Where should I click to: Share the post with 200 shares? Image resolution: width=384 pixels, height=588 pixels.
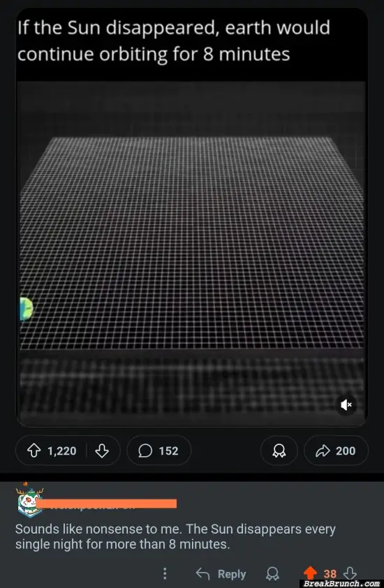pos(336,451)
